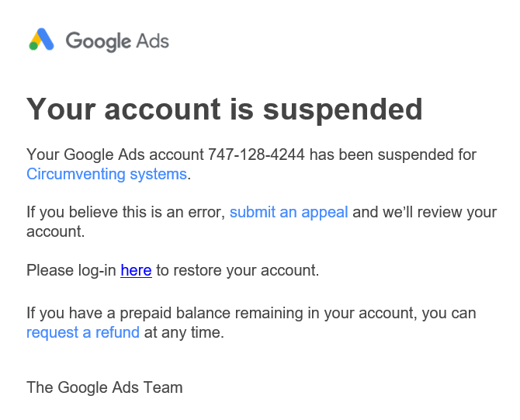The width and height of the screenshot is (520, 420).
Task: Open the Circumventing systems policy link
Action: pyautogui.click(x=107, y=174)
